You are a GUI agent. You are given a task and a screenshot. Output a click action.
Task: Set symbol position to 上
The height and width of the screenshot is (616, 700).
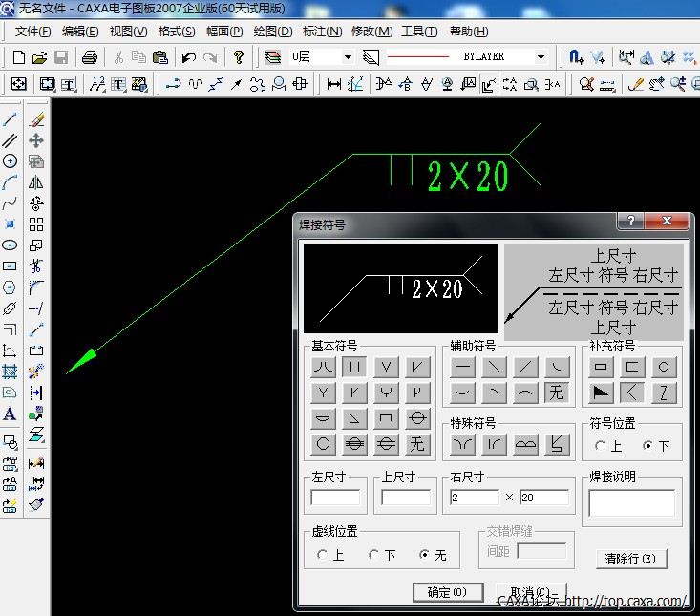pyautogui.click(x=601, y=446)
